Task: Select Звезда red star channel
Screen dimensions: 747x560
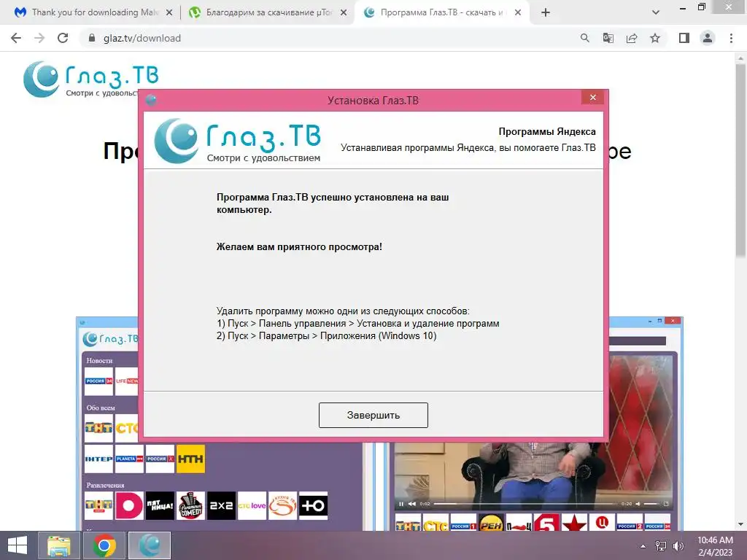Action: click(x=574, y=523)
